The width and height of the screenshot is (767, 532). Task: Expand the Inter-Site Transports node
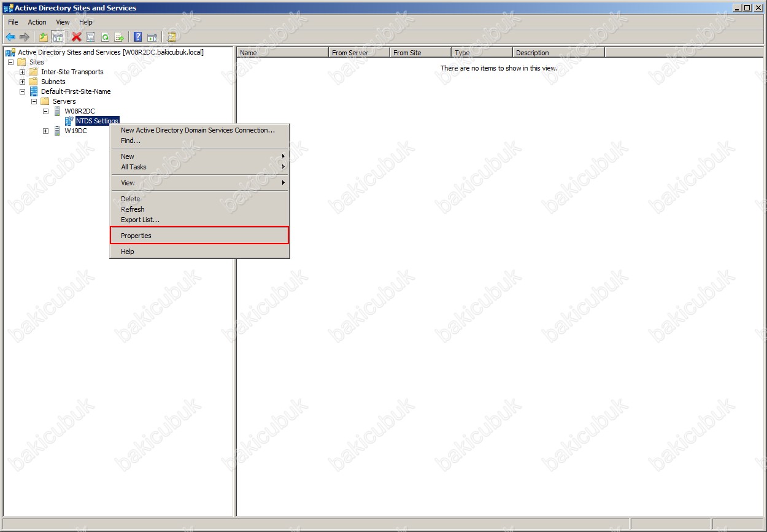[x=22, y=72]
